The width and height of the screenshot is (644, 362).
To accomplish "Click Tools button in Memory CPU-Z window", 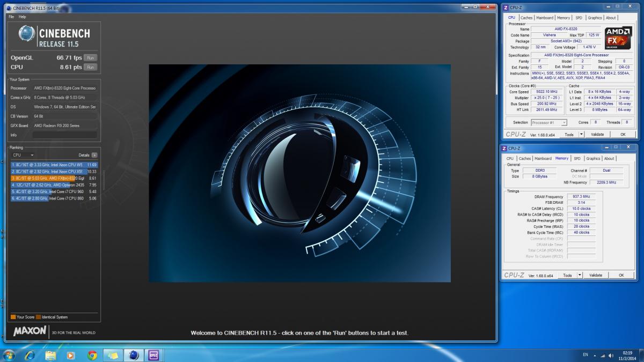I will pos(567,275).
